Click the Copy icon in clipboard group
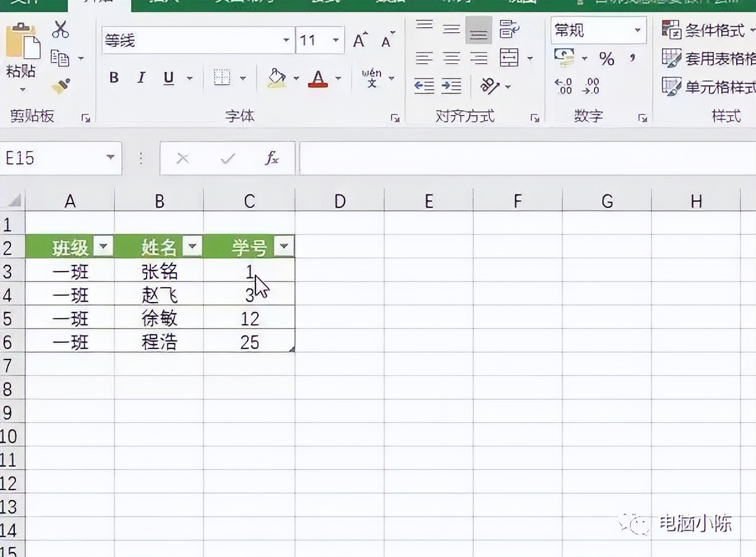Viewport: 756px width, 557px height. pyautogui.click(x=60, y=58)
